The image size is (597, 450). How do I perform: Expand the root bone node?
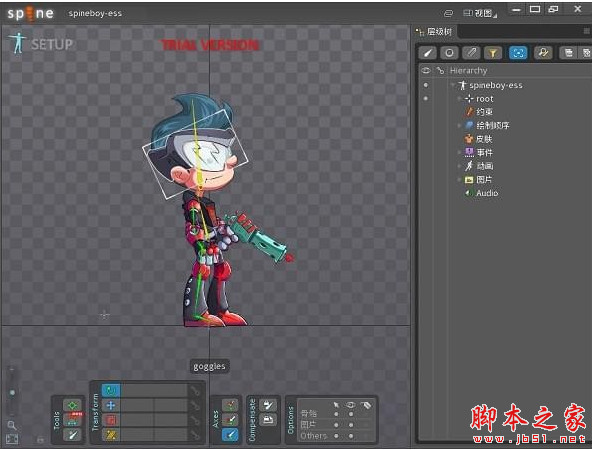click(x=460, y=99)
